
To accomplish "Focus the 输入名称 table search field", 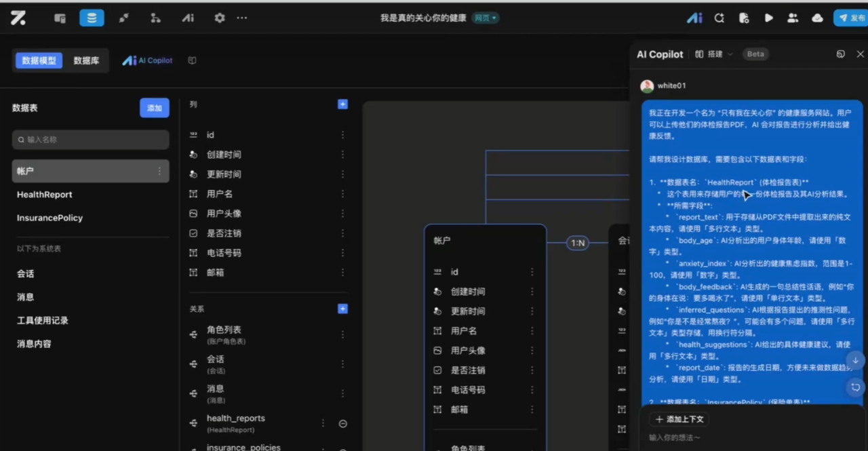I will [90, 140].
